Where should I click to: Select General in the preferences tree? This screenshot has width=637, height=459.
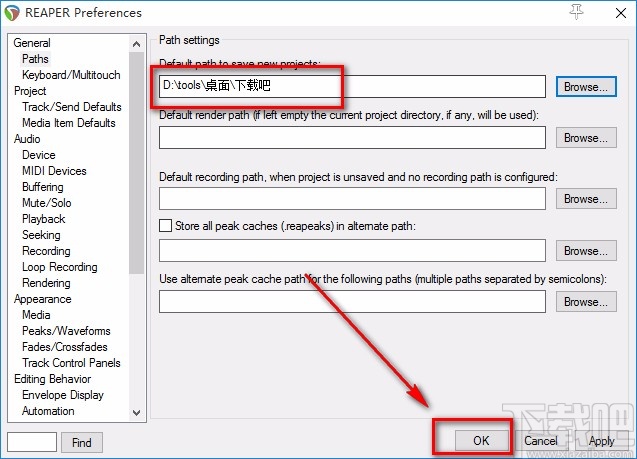tap(32, 43)
